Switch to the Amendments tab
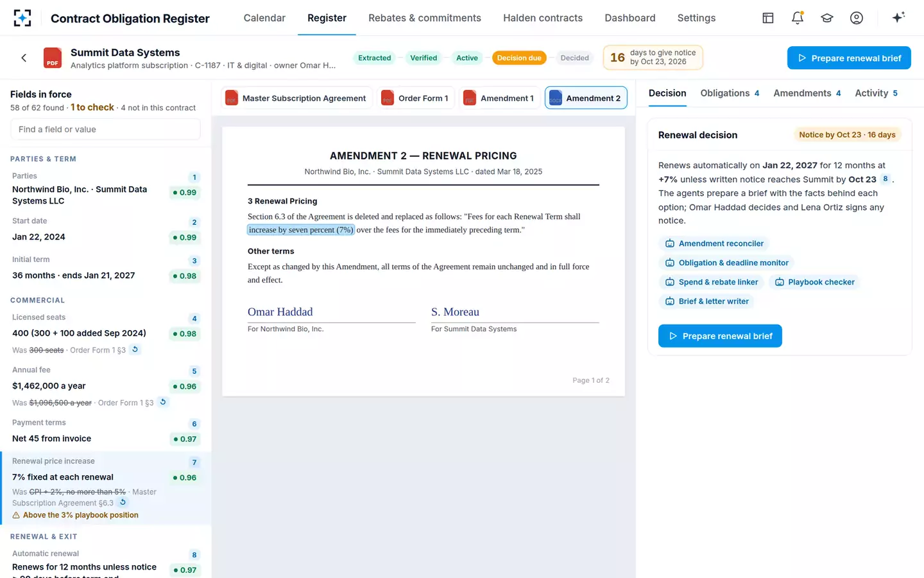 pos(807,93)
